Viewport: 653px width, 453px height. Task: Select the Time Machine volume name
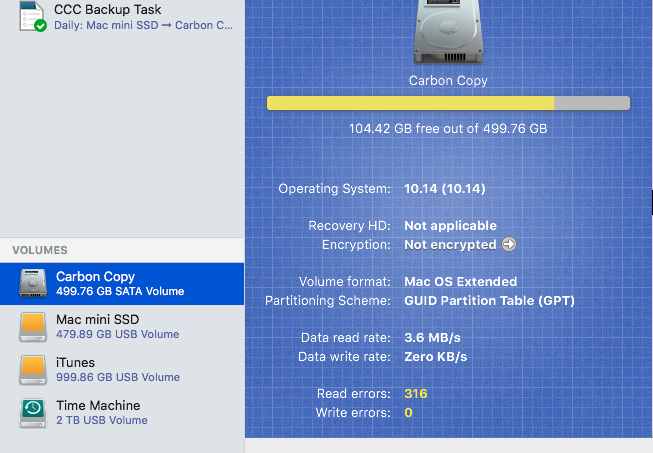pos(98,405)
